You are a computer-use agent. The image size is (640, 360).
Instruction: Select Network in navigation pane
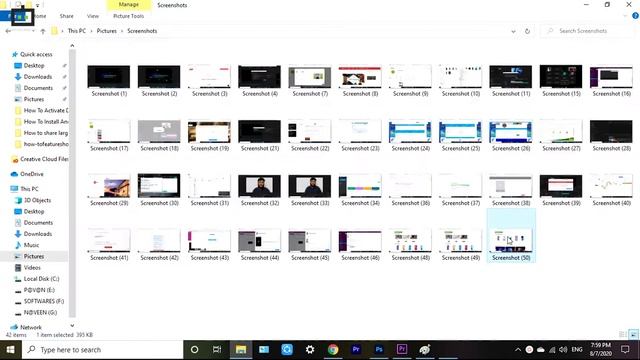(31, 327)
